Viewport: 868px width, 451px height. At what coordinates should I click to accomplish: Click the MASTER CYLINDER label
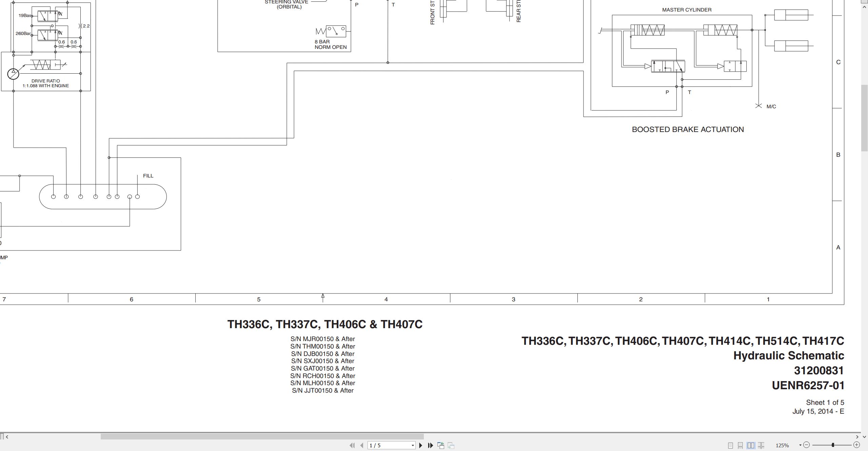pyautogui.click(x=687, y=10)
